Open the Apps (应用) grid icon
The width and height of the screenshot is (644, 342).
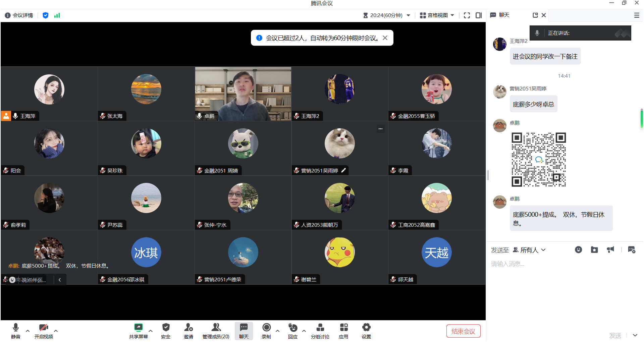coord(343,330)
